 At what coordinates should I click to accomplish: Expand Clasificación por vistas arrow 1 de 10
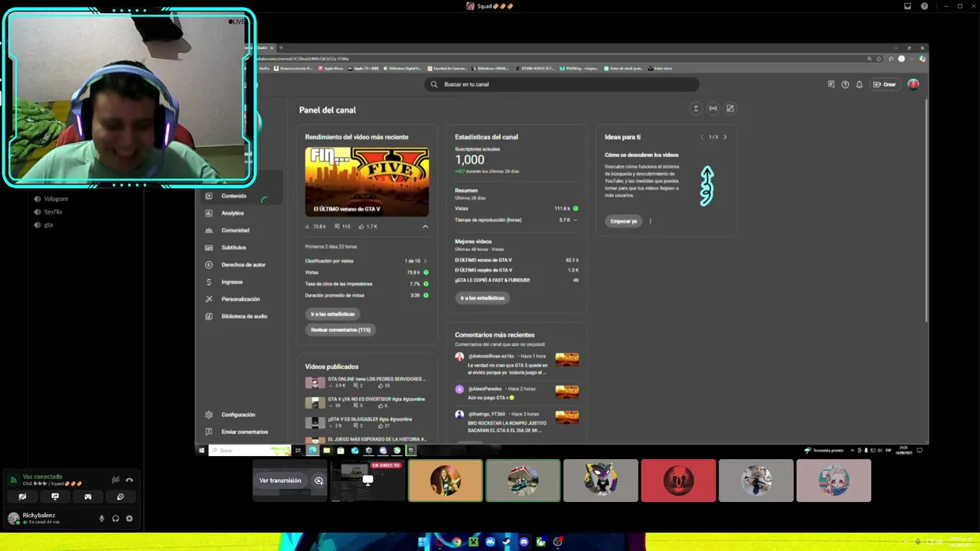coord(425,261)
